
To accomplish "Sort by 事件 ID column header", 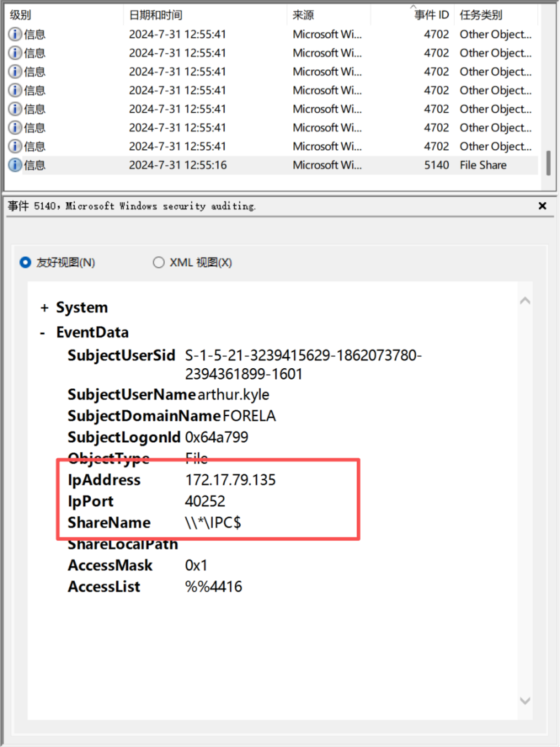I will click(x=431, y=15).
